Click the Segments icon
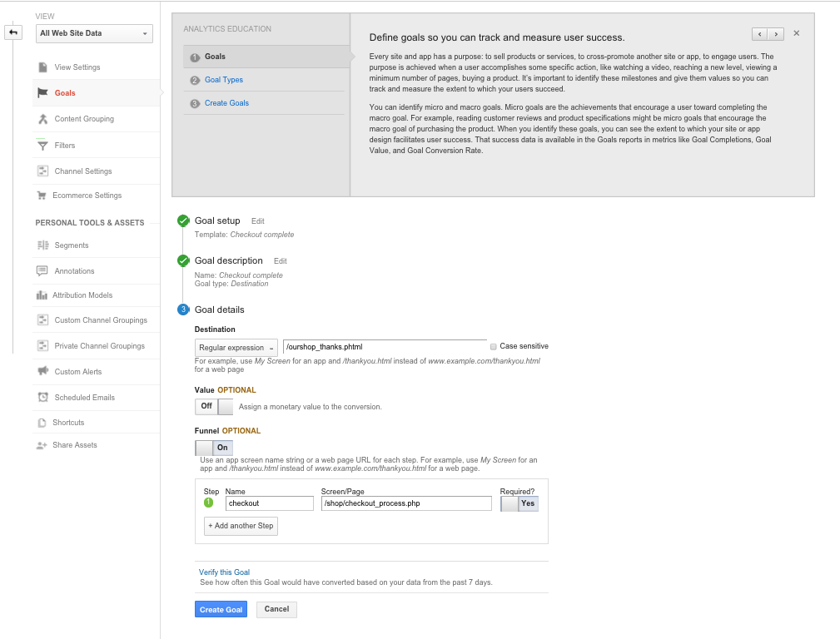 click(x=42, y=245)
